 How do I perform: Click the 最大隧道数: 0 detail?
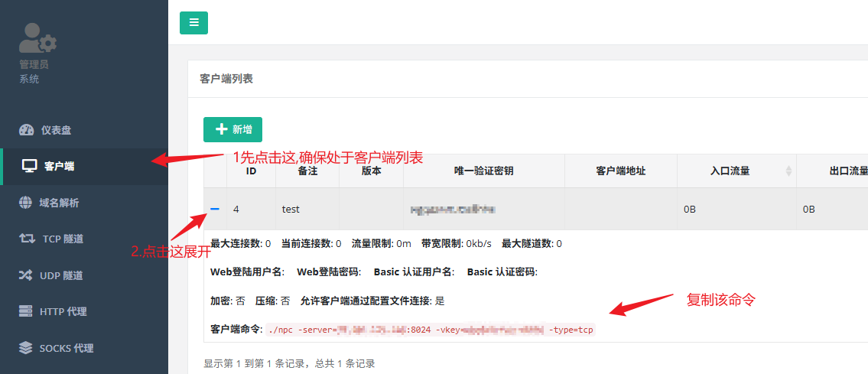point(532,243)
